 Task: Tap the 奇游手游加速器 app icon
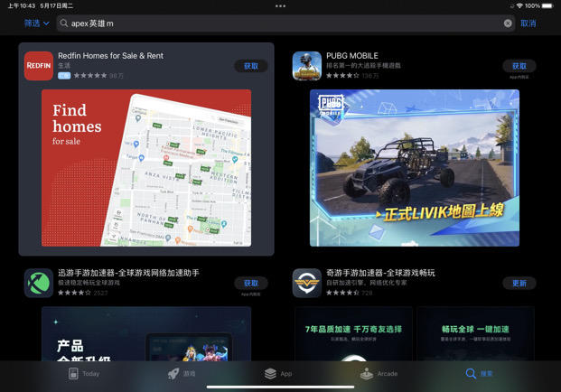pos(307,283)
